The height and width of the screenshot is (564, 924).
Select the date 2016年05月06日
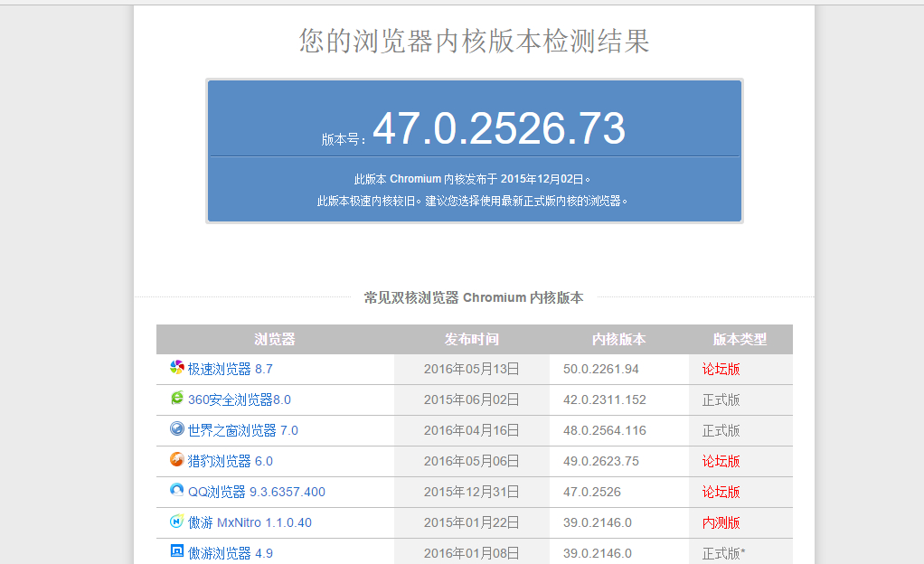(x=471, y=462)
